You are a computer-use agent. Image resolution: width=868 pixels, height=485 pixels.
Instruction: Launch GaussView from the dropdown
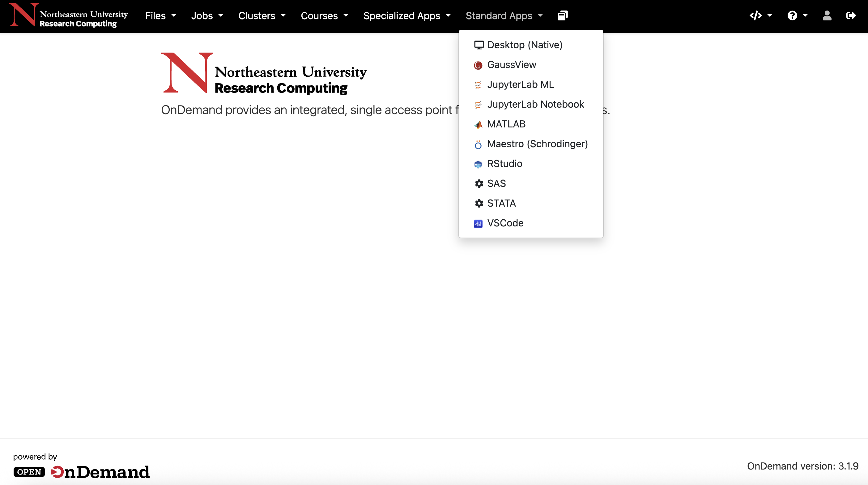coord(511,64)
